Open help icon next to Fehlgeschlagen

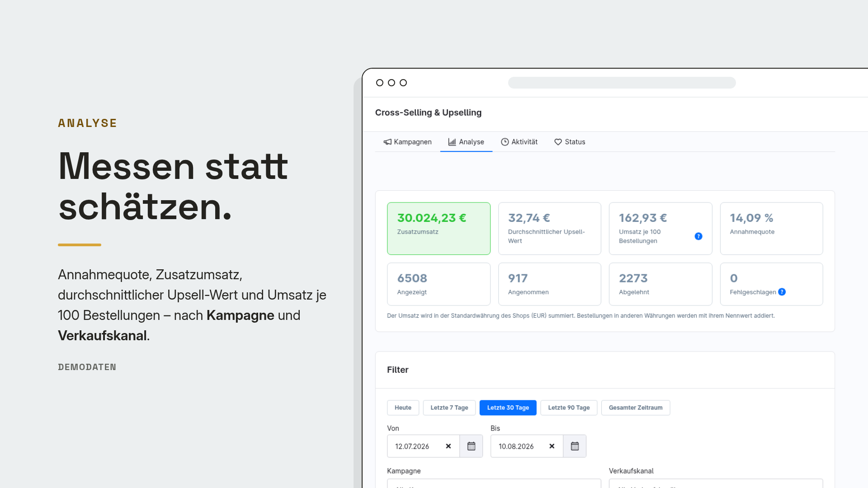tap(782, 292)
